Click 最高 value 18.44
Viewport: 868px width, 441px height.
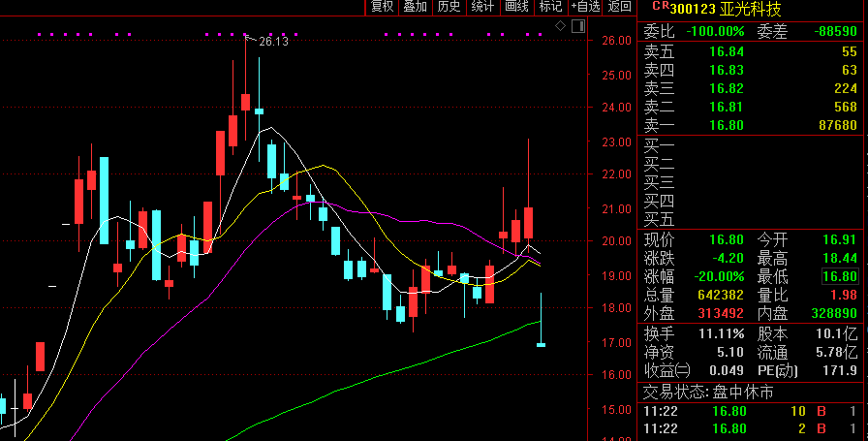point(839,258)
